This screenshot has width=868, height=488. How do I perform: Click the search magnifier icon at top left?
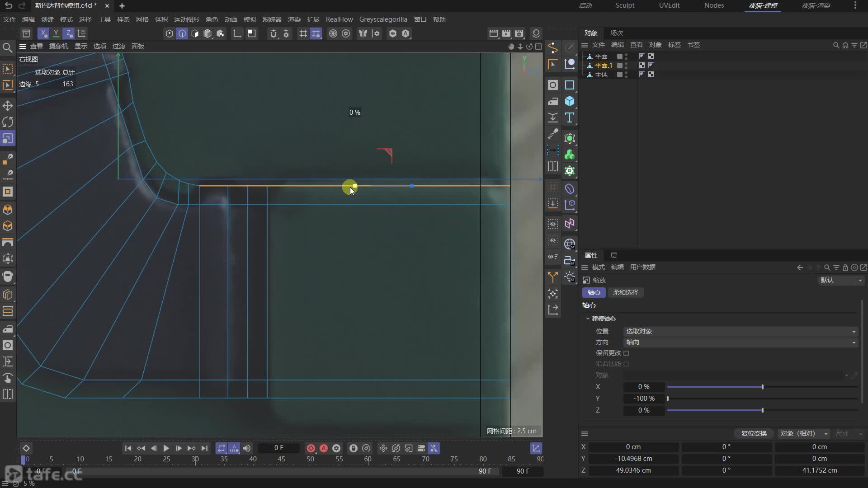pyautogui.click(x=7, y=48)
